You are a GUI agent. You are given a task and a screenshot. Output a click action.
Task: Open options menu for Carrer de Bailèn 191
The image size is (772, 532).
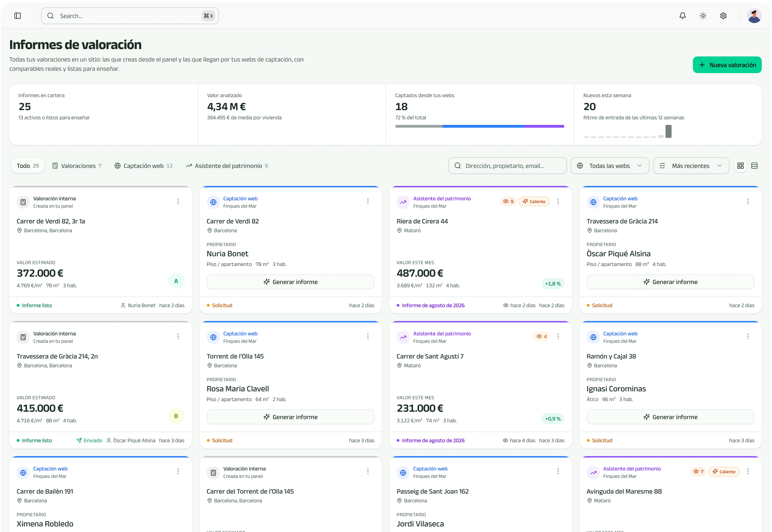click(x=178, y=471)
